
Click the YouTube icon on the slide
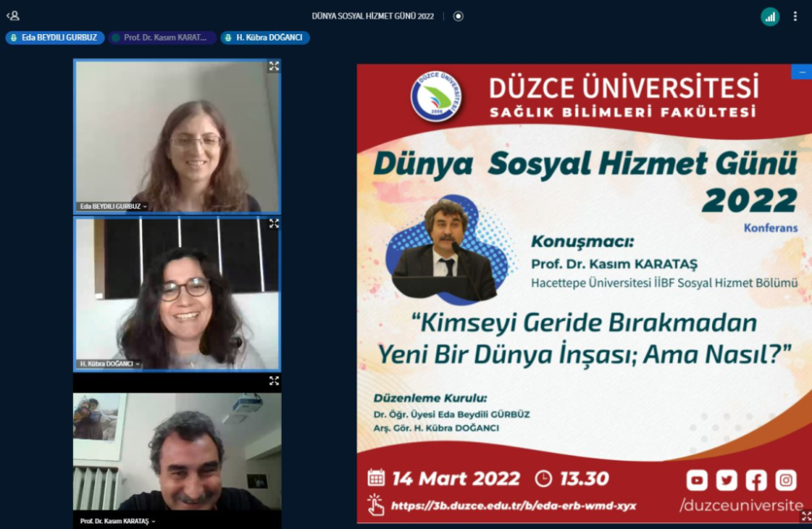pos(697,480)
